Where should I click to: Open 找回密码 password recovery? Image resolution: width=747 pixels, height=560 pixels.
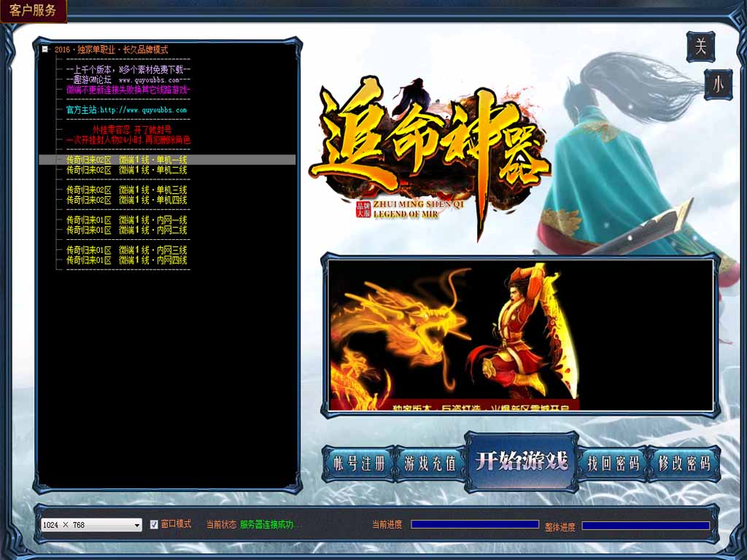pos(613,464)
